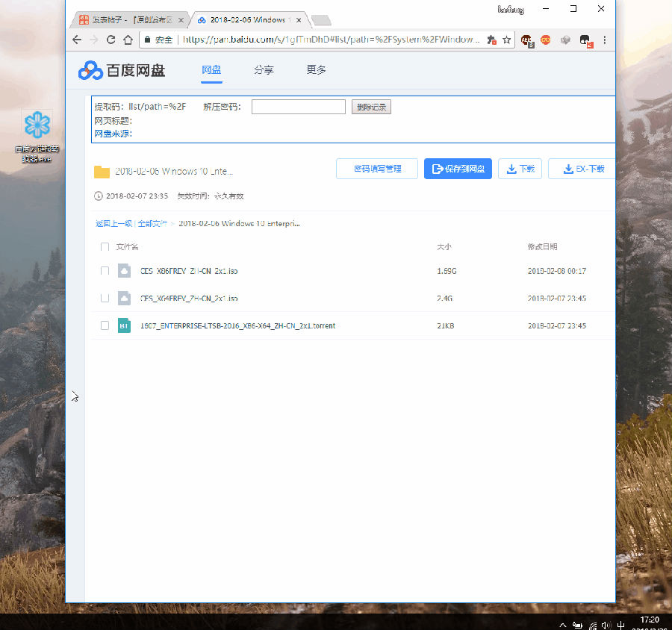Image resolution: width=672 pixels, height=630 pixels.
Task: Check the CES_X86FREV_ZH-CN_2x1.iso checkbox
Action: coord(105,270)
